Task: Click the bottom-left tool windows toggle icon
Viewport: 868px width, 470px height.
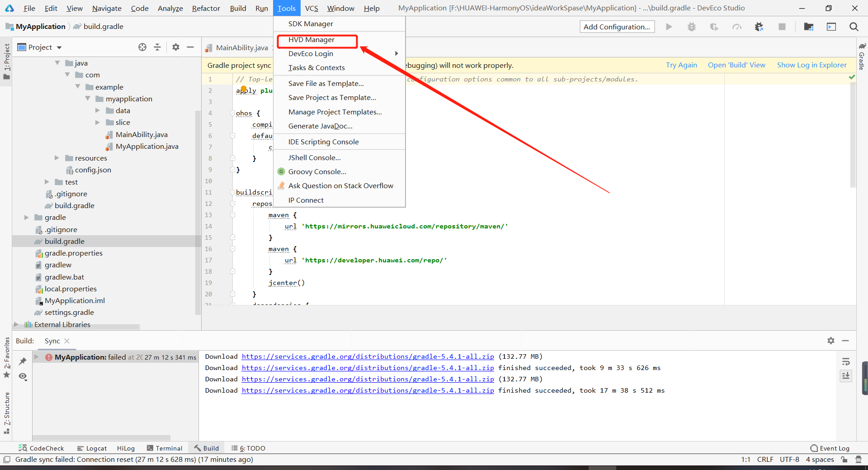Action: [x=6, y=460]
